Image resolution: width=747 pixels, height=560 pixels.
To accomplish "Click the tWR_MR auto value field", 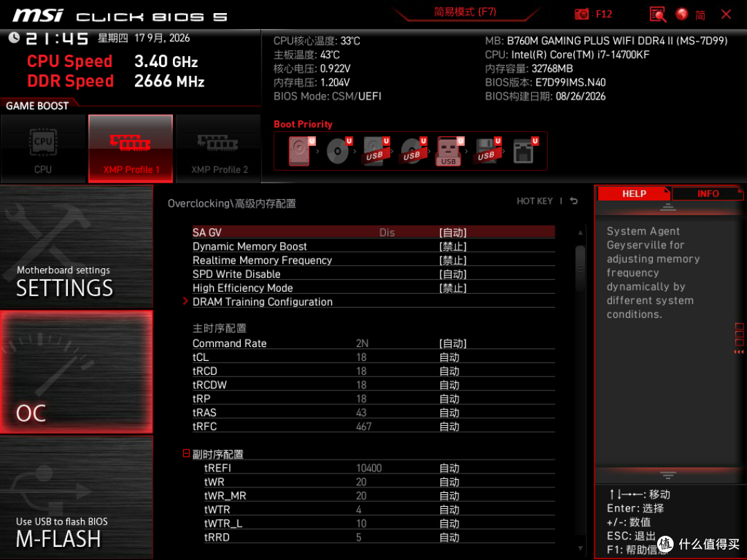I will 450,496.
